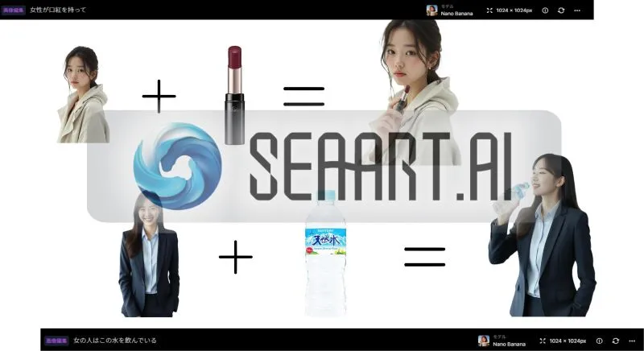This screenshot has width=644, height=351.
Task: Click Nano Banana model name in the 口紅 prompt bar
Action: click(x=456, y=13)
